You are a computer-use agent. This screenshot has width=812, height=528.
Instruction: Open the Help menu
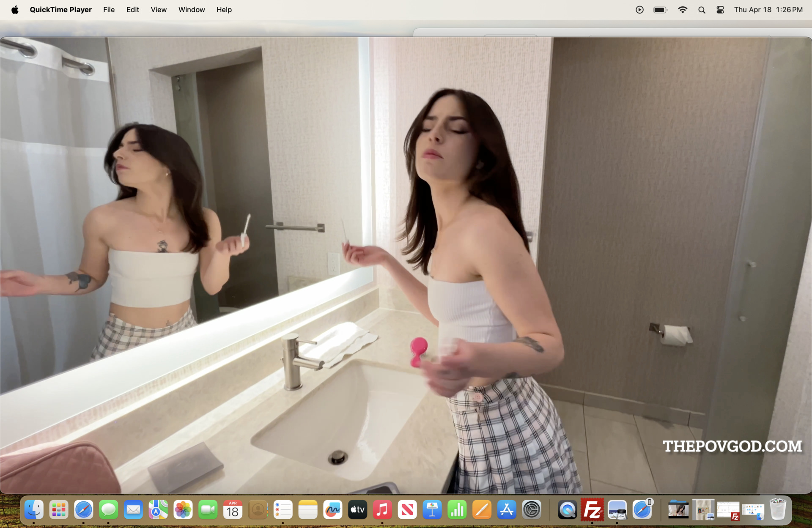coord(224,10)
